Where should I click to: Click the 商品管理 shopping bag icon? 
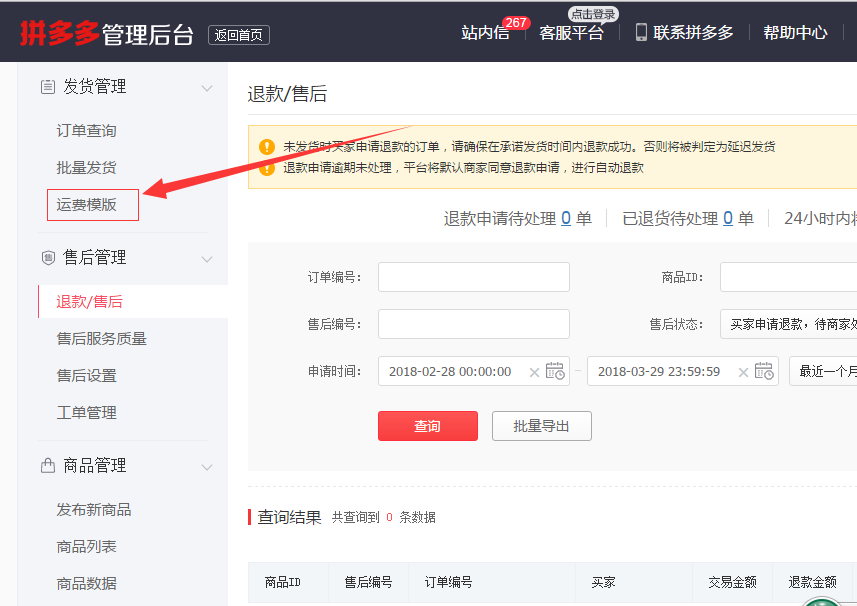[x=48, y=466]
